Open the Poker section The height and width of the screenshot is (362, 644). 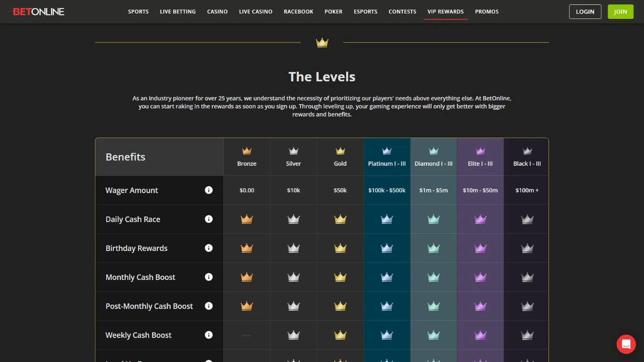click(x=333, y=12)
